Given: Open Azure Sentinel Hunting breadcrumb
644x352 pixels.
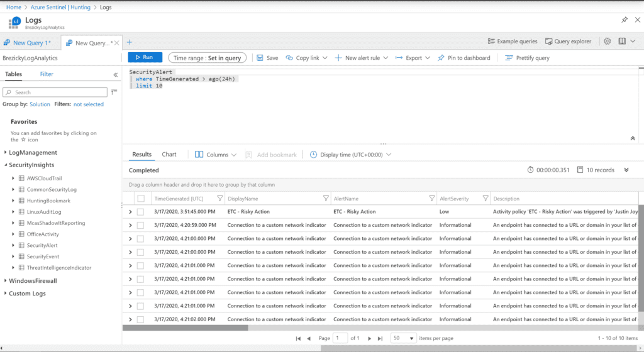Looking at the screenshot, I should point(60,8).
